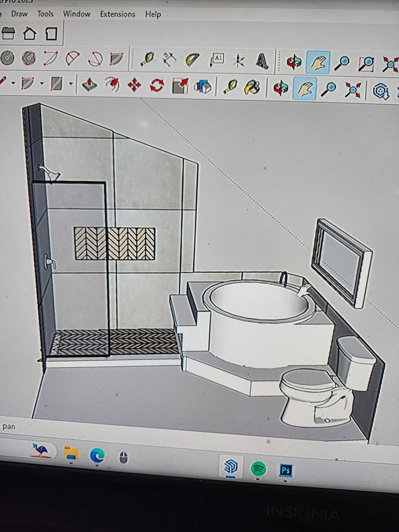Switch to the house-shaped Front view button

[29, 34]
